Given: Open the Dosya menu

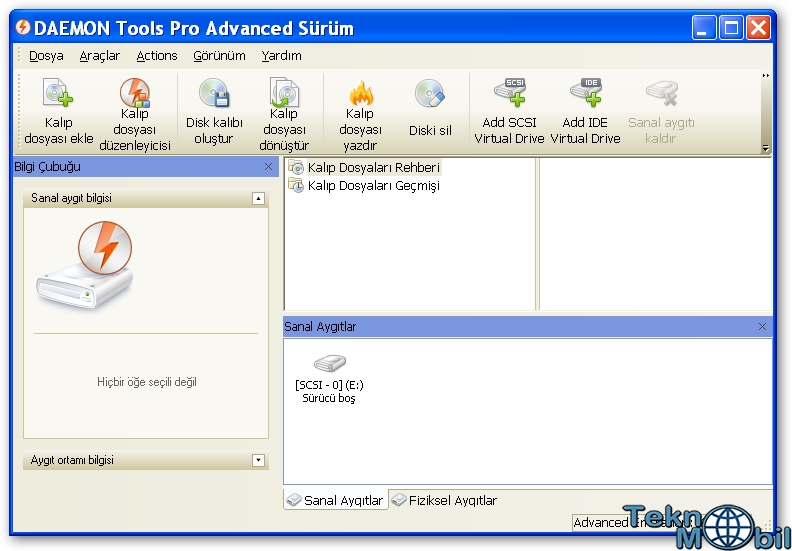Looking at the screenshot, I should (46, 56).
